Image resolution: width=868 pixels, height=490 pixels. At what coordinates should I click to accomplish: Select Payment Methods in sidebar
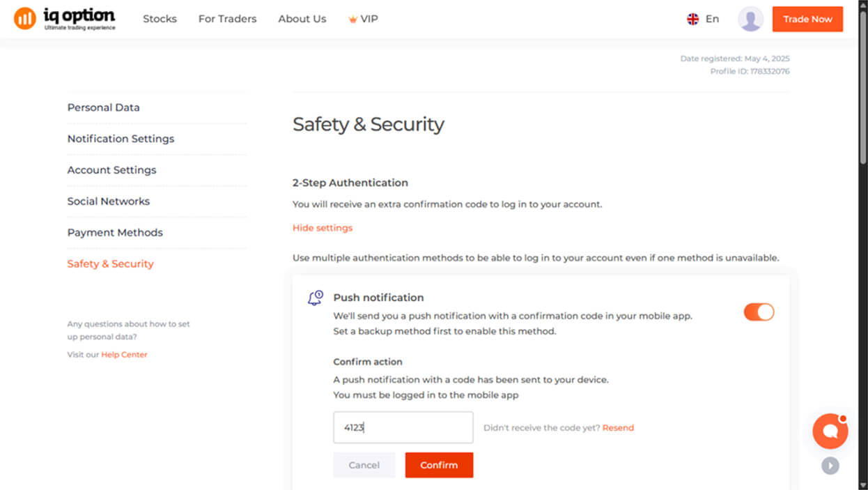pyautogui.click(x=115, y=233)
